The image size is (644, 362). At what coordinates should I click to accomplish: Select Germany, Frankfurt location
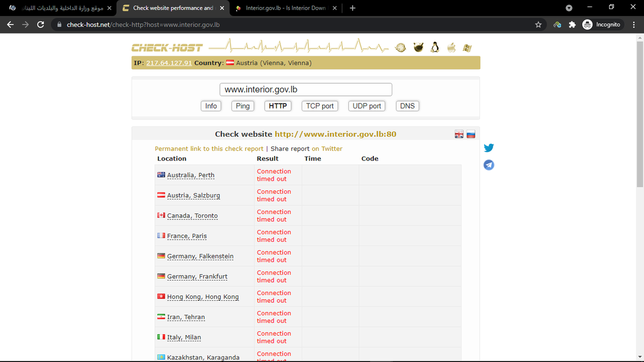click(x=197, y=277)
